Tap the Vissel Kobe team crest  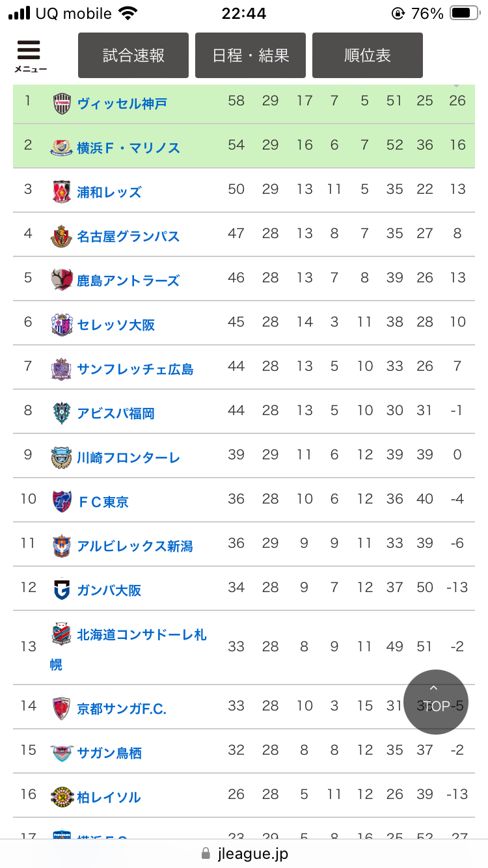pyautogui.click(x=62, y=103)
